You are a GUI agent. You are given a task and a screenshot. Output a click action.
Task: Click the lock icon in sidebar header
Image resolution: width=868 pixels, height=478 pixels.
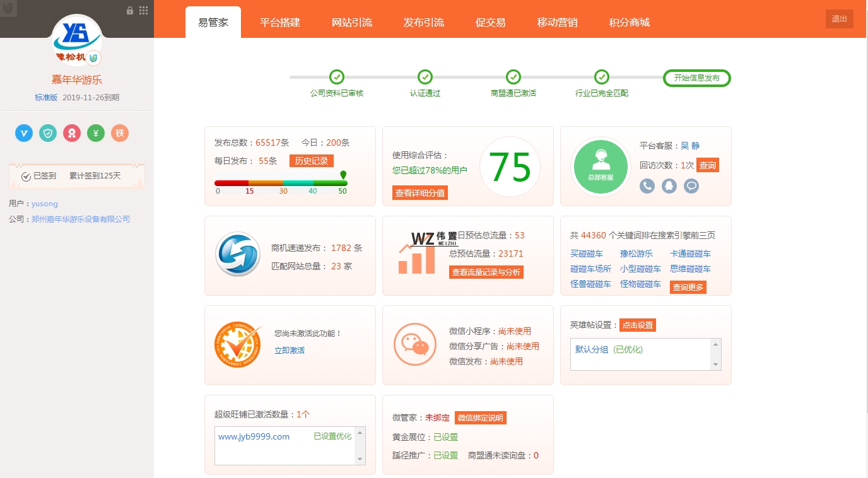click(x=130, y=11)
